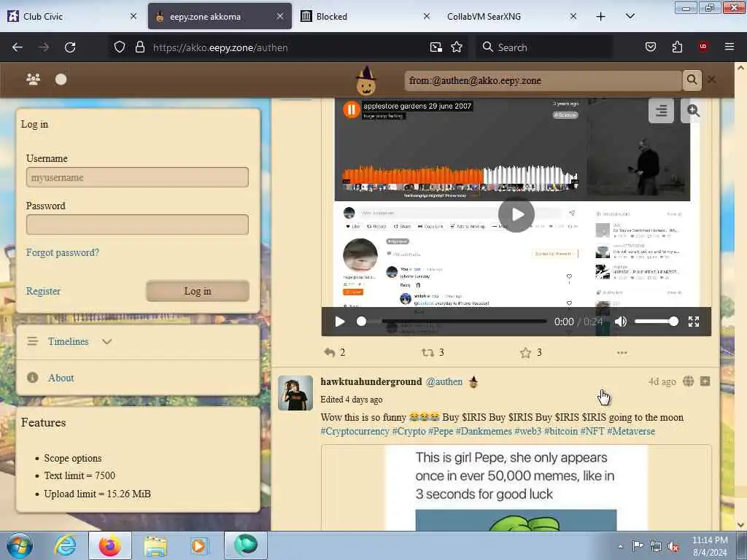Open the Extensions puzzle icon

677,47
